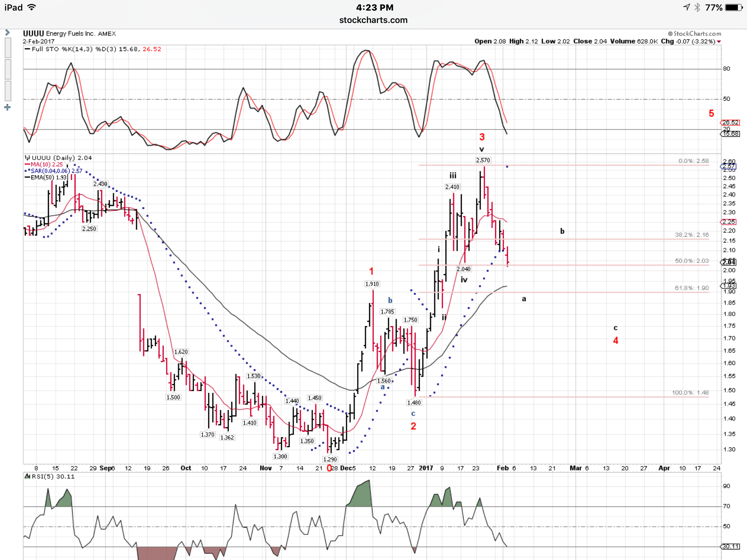The image size is (747, 560).
Task: Tap the stockcharts.com address bar
Action: click(373, 20)
